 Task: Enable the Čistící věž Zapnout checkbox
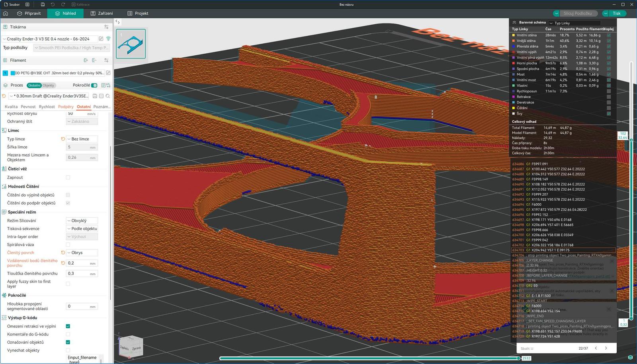[68, 177]
